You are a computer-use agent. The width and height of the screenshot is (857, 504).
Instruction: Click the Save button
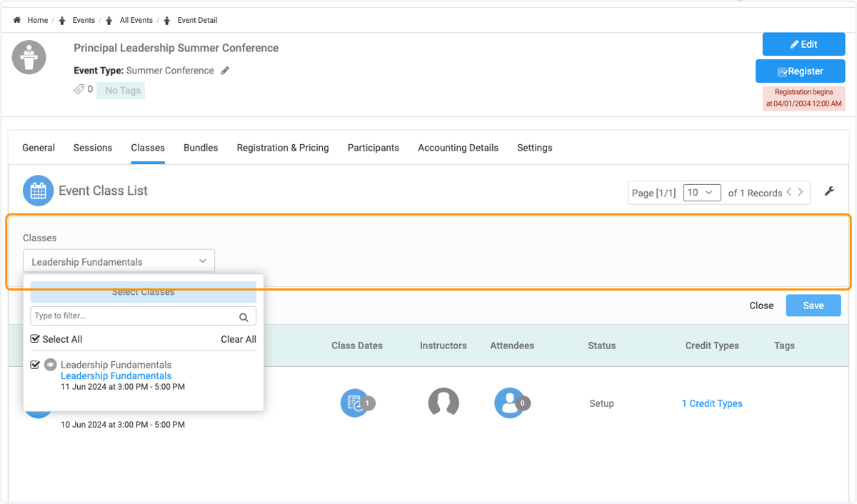[x=813, y=306]
